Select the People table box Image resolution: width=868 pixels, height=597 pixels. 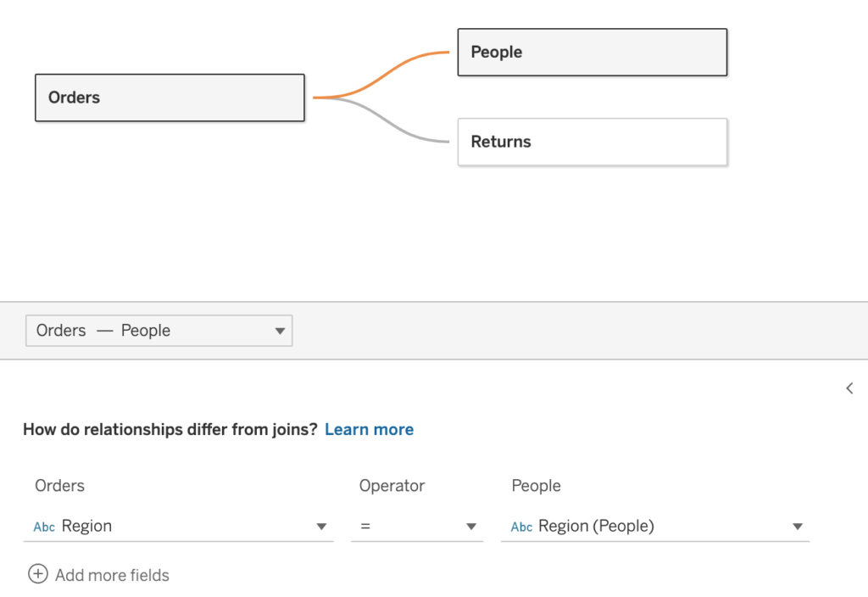pos(592,53)
